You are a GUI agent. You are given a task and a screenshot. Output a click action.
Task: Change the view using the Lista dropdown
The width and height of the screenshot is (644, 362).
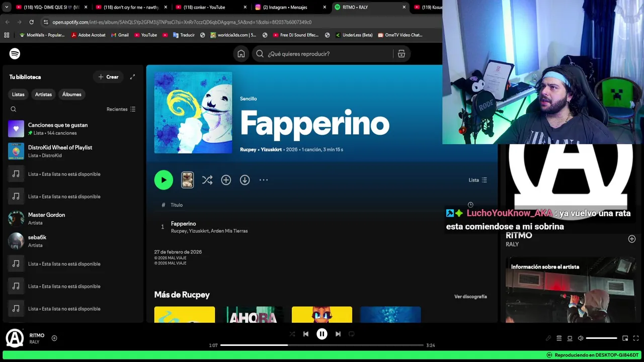click(x=478, y=180)
